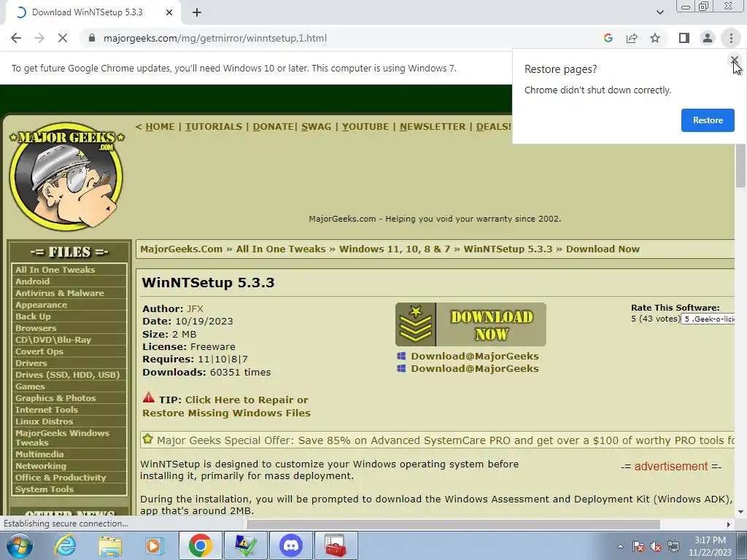Open DEALS! in top navigation

[x=494, y=127]
